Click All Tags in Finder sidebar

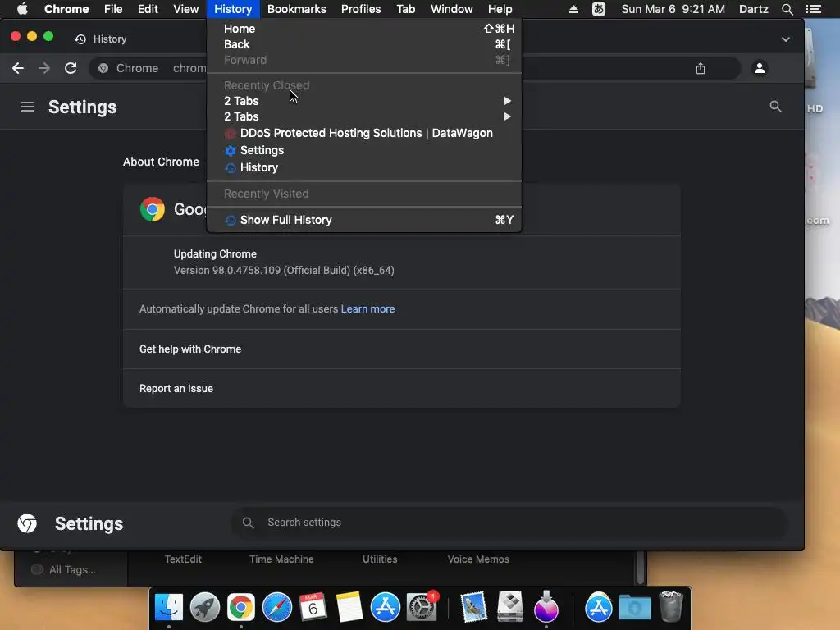click(x=64, y=569)
